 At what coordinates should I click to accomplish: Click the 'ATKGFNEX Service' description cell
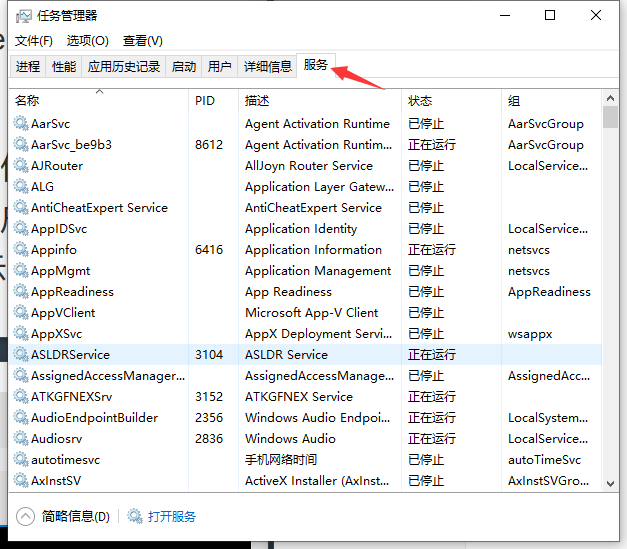click(x=299, y=396)
